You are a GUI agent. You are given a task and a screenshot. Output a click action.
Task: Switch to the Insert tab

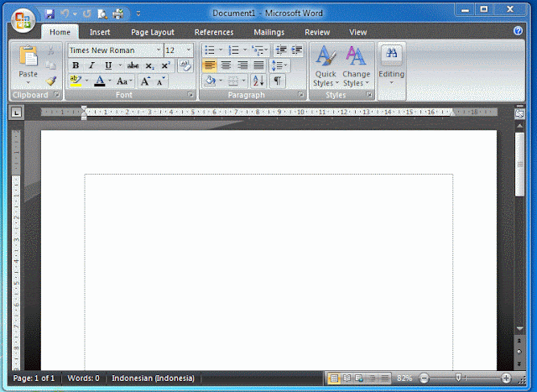[100, 32]
